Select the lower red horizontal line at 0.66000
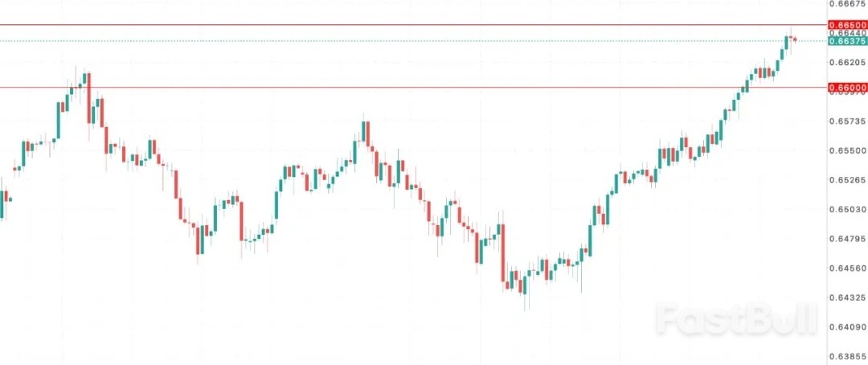This screenshot has width=868, height=365. pyautogui.click(x=402, y=87)
